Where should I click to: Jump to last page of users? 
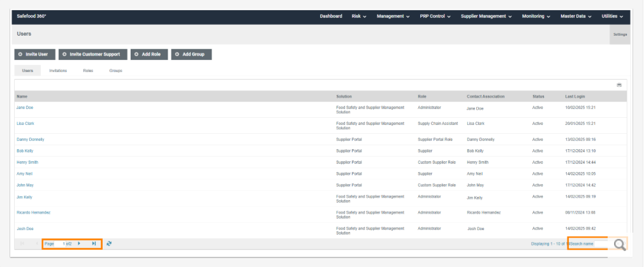94,243
